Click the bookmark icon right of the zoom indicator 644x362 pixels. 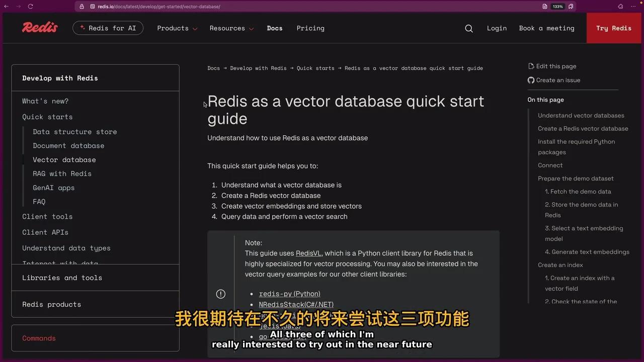(x=570, y=7)
